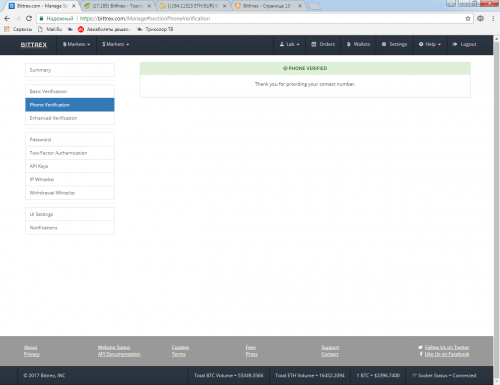The height and width of the screenshot is (385, 500).
Task: Click the BITTREX logo in navbar
Action: coord(34,45)
